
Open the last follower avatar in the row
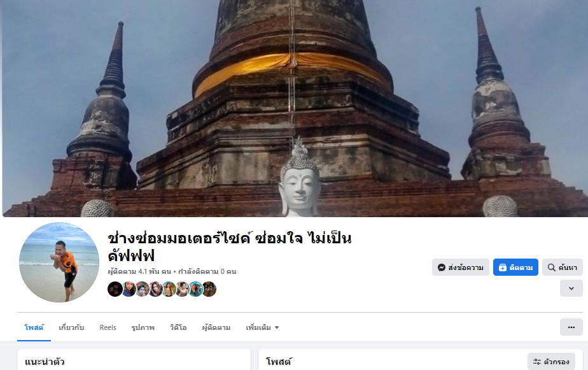209,289
